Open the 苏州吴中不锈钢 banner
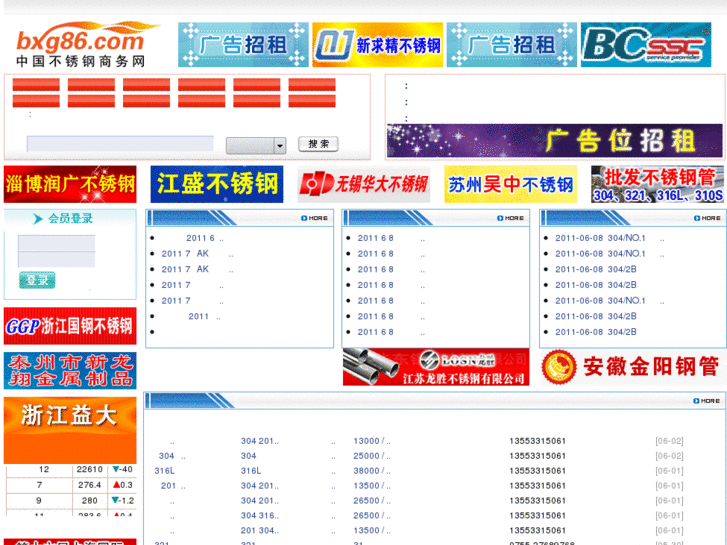 tap(510, 184)
